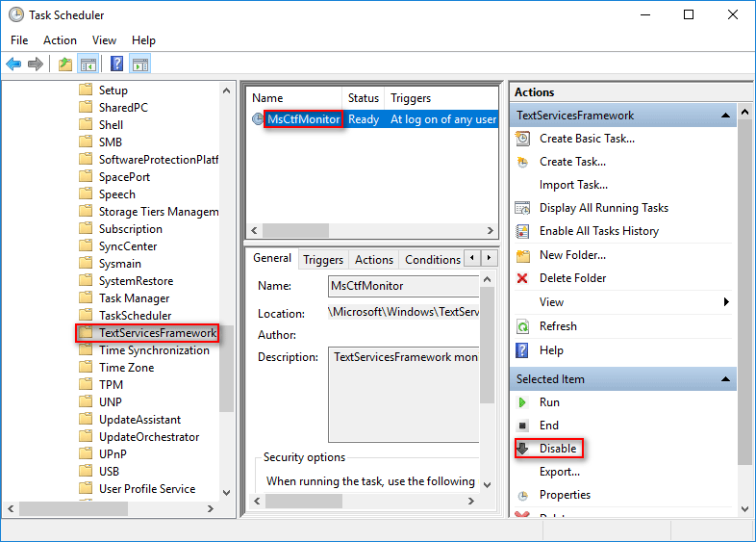
Task: Switch to the Conditions tab
Action: [x=433, y=260]
